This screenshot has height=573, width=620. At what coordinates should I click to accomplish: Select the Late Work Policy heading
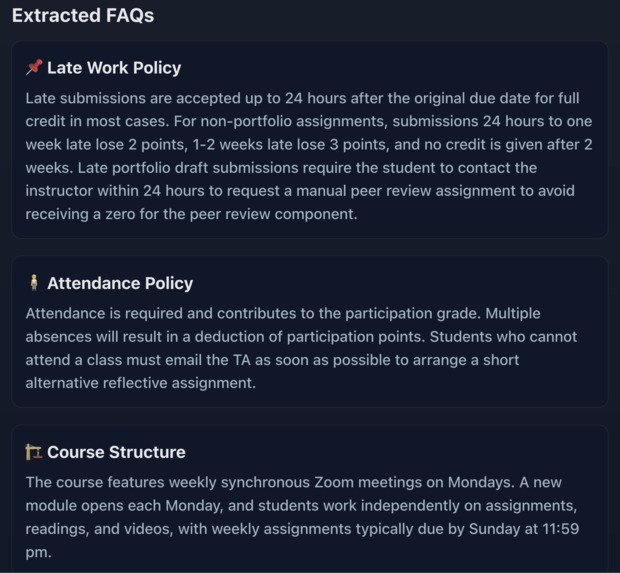coord(114,68)
